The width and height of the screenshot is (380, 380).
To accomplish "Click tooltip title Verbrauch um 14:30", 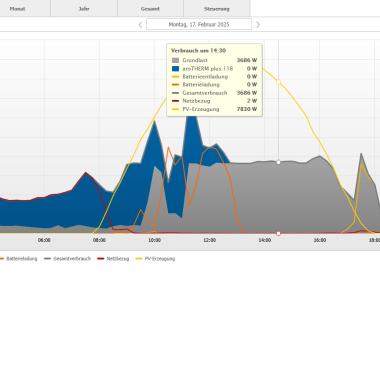I will [198, 51].
